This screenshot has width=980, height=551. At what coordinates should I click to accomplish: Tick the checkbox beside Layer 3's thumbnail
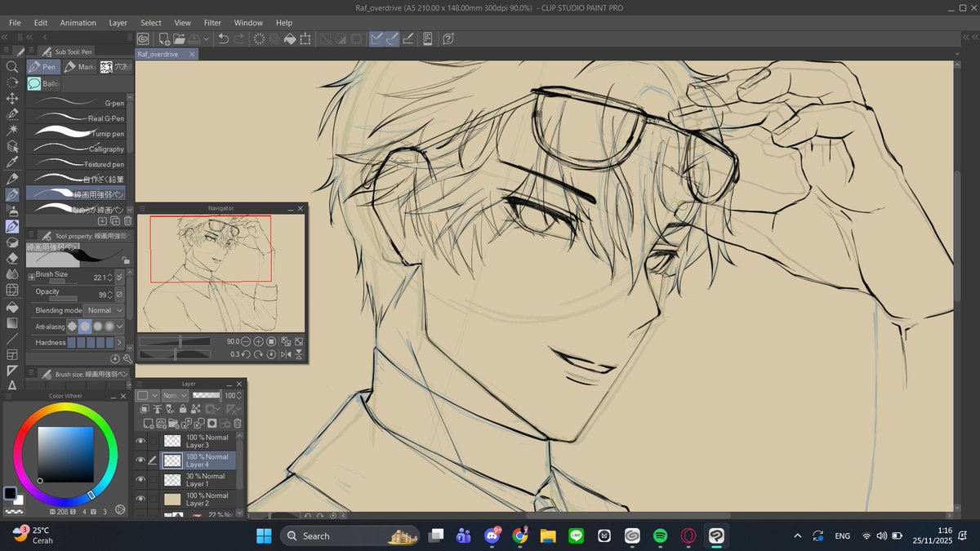pyautogui.click(x=153, y=441)
